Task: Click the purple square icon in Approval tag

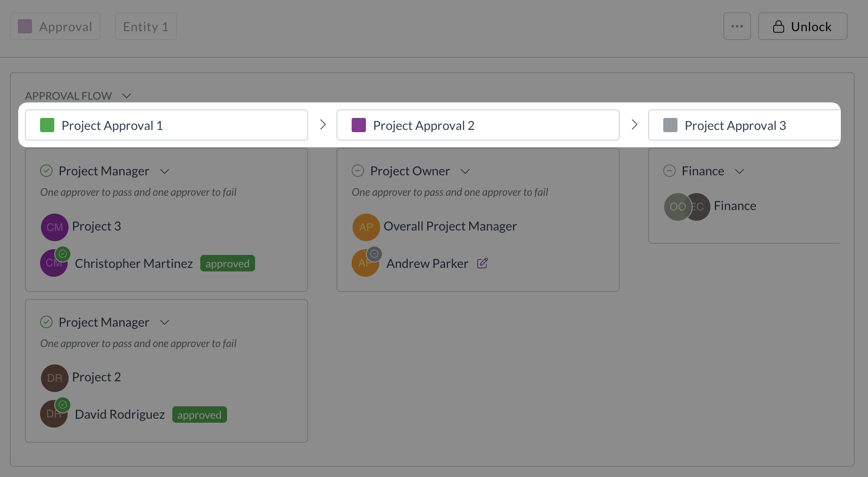Action: (x=25, y=26)
